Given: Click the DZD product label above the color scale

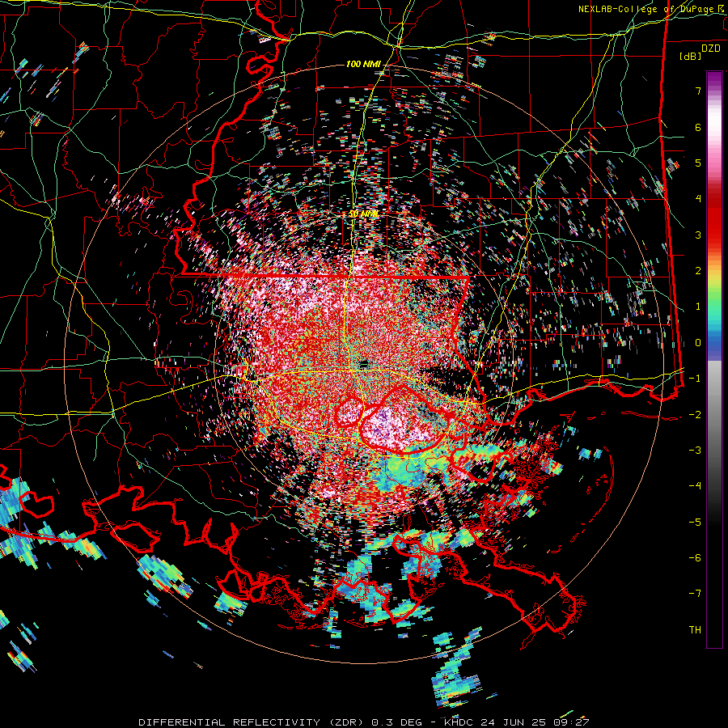Looking at the screenshot, I should [x=710, y=49].
